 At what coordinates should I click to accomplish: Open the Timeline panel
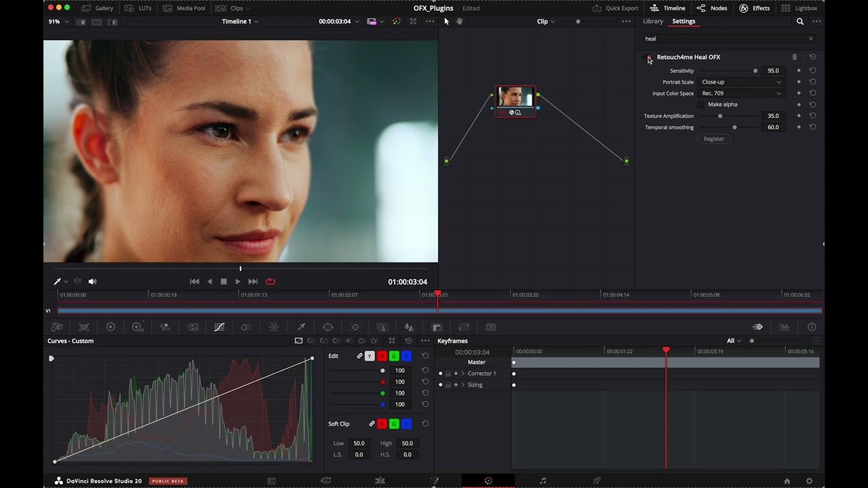point(667,8)
